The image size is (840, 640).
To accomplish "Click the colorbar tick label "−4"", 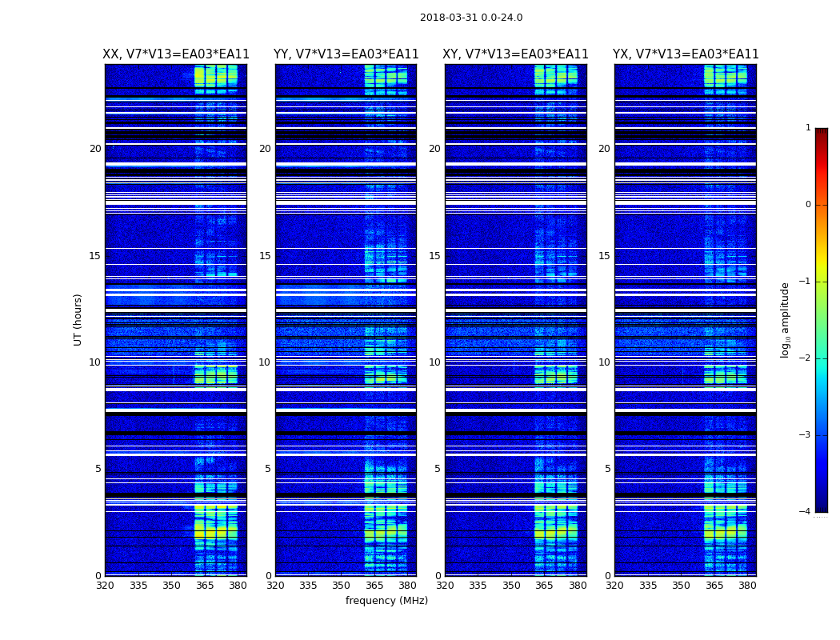I will coord(806,512).
